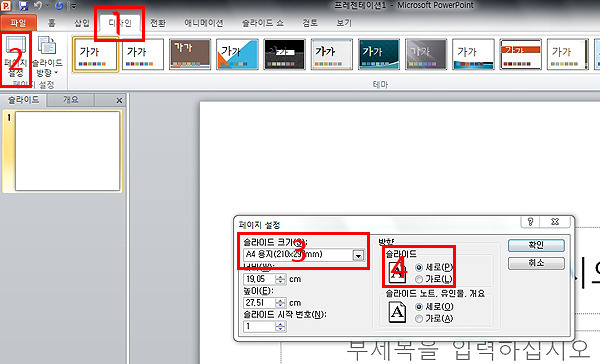Open the quick access toolbar customize arrow
This screenshot has height=364, width=600.
tap(73, 6)
